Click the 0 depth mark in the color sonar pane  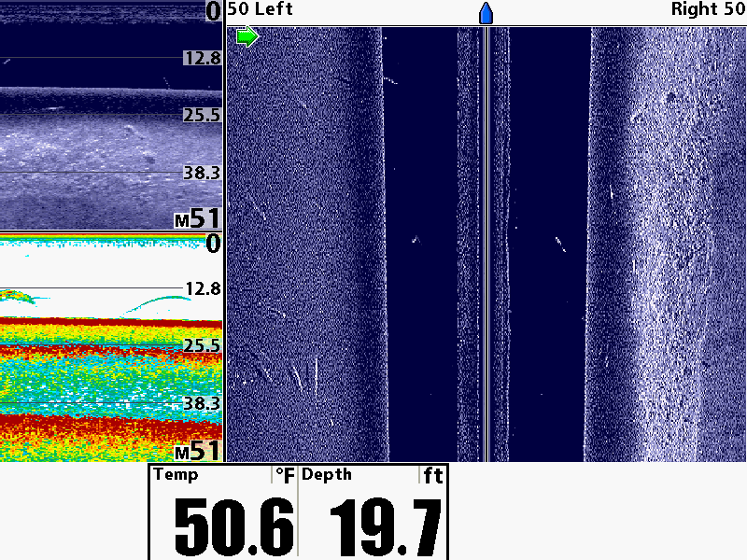213,244
